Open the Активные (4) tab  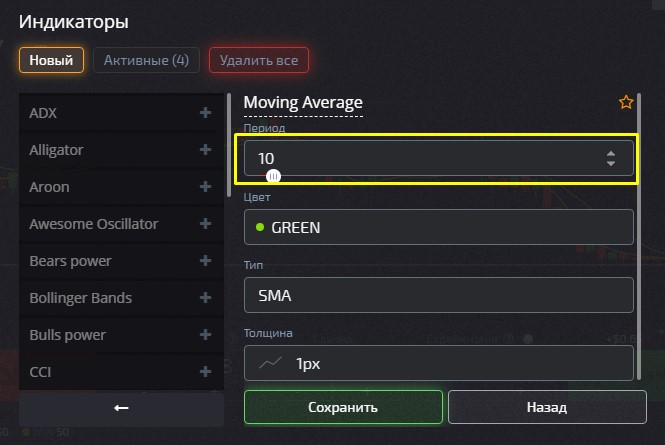[146, 60]
